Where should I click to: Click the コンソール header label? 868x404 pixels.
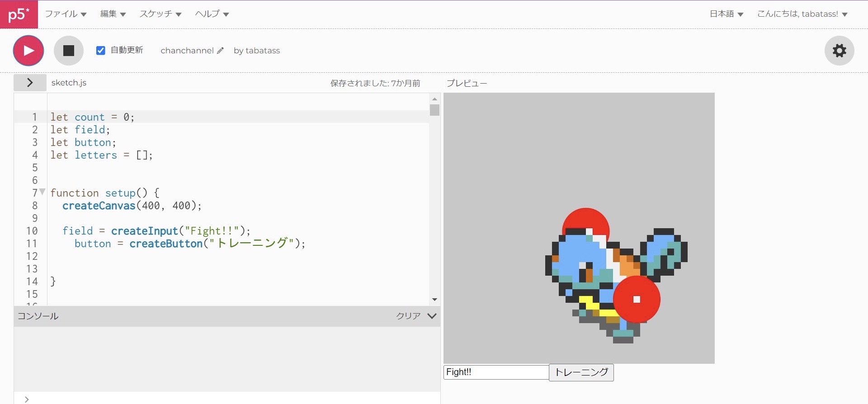38,316
